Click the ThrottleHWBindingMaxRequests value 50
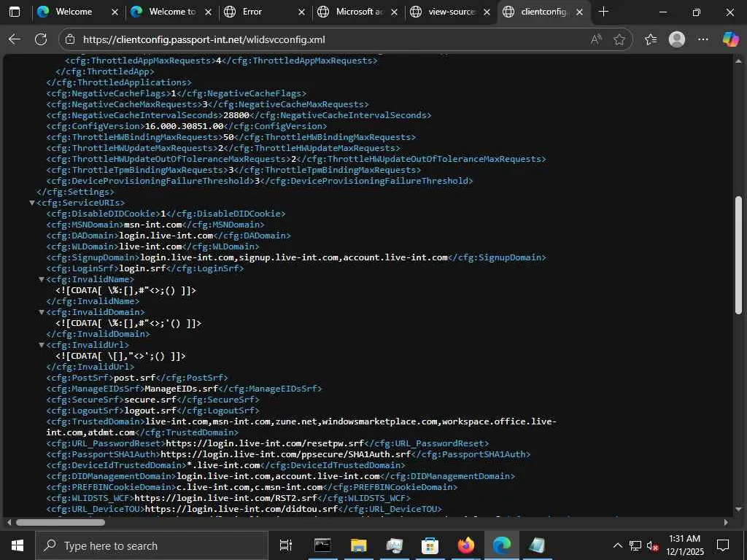 [x=228, y=137]
